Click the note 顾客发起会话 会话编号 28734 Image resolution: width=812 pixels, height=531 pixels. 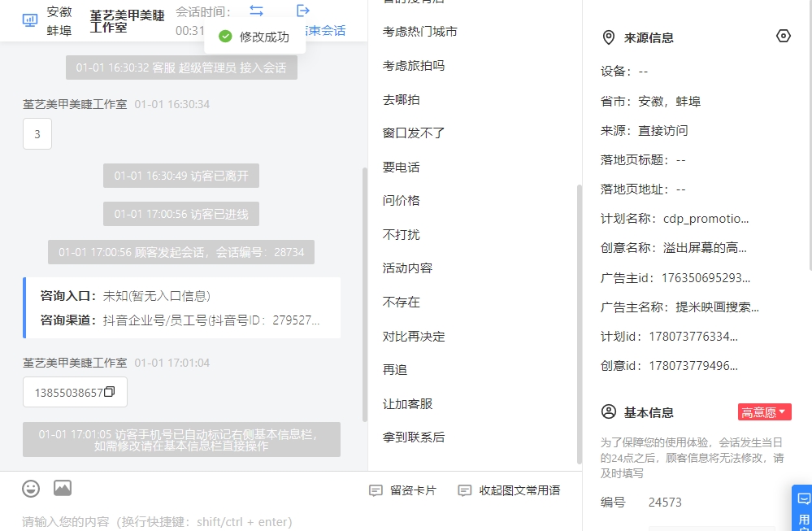pos(181,252)
